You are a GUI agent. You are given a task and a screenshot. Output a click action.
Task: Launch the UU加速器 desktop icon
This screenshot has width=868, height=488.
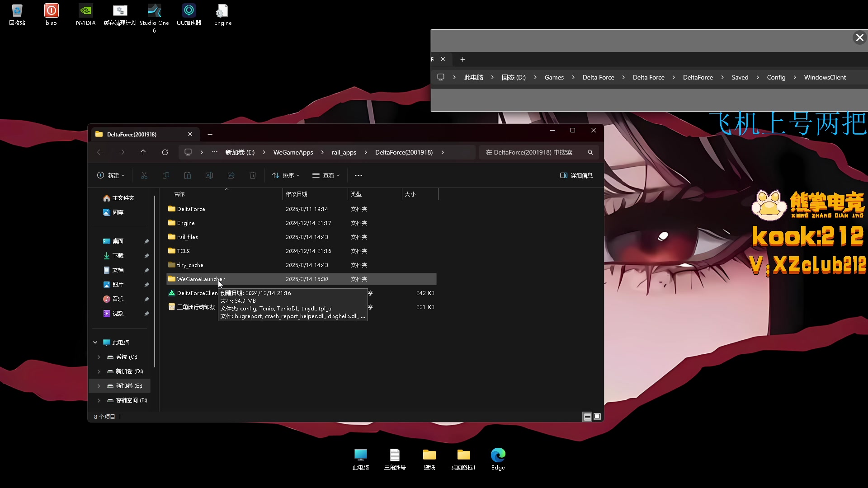tap(189, 14)
